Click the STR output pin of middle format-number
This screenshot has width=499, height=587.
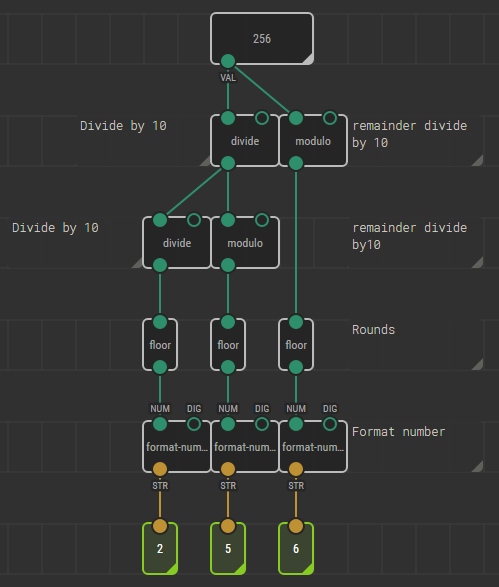228,469
